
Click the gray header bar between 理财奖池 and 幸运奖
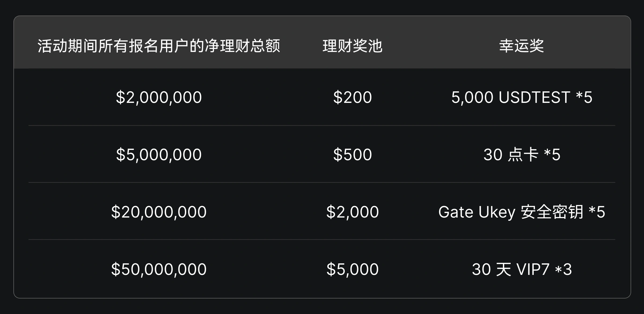click(440, 46)
